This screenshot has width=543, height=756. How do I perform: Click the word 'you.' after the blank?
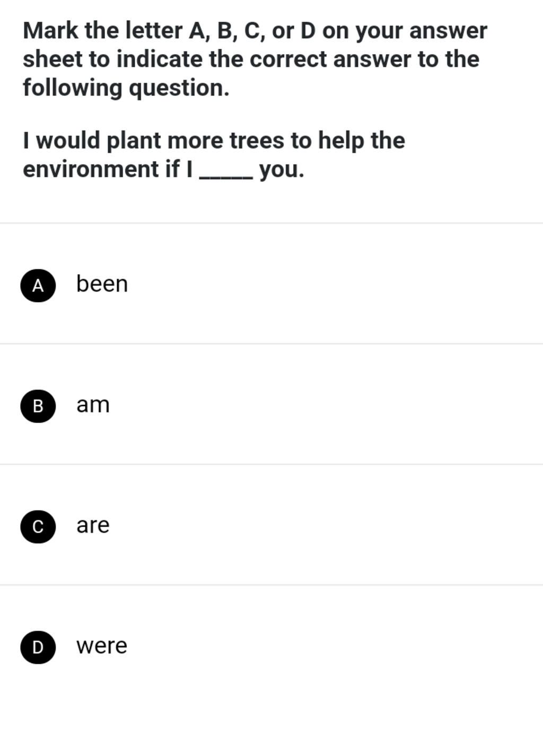[x=282, y=171]
